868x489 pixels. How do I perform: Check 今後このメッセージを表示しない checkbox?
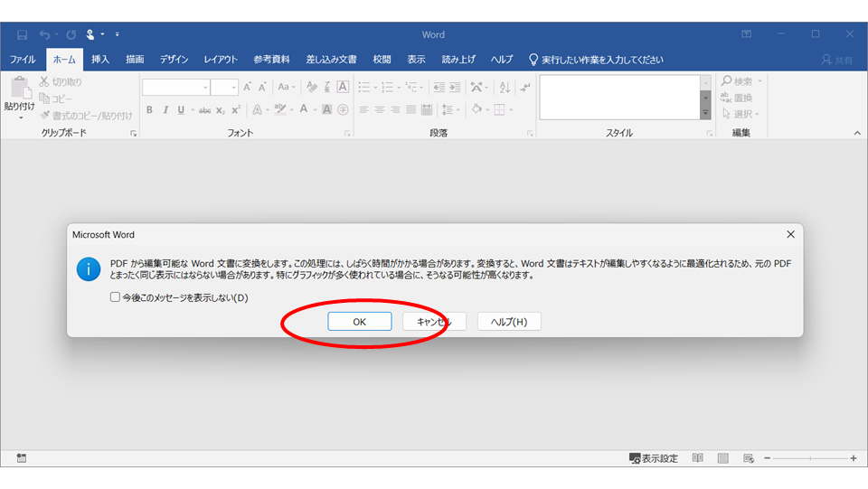click(115, 297)
